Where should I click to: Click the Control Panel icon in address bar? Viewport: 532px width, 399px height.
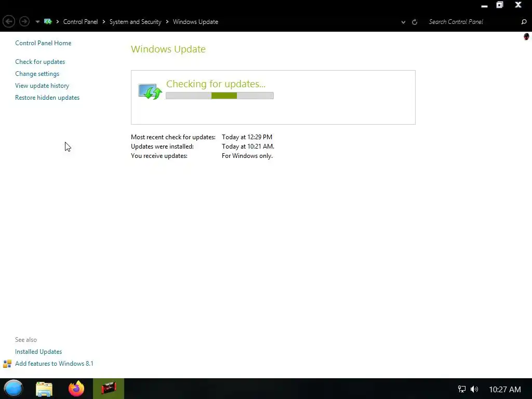pos(48,22)
